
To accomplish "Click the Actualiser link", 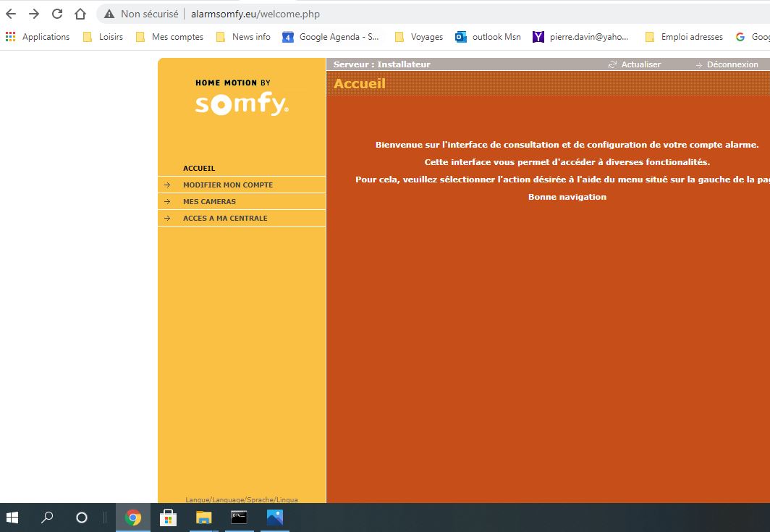I will [x=640, y=64].
